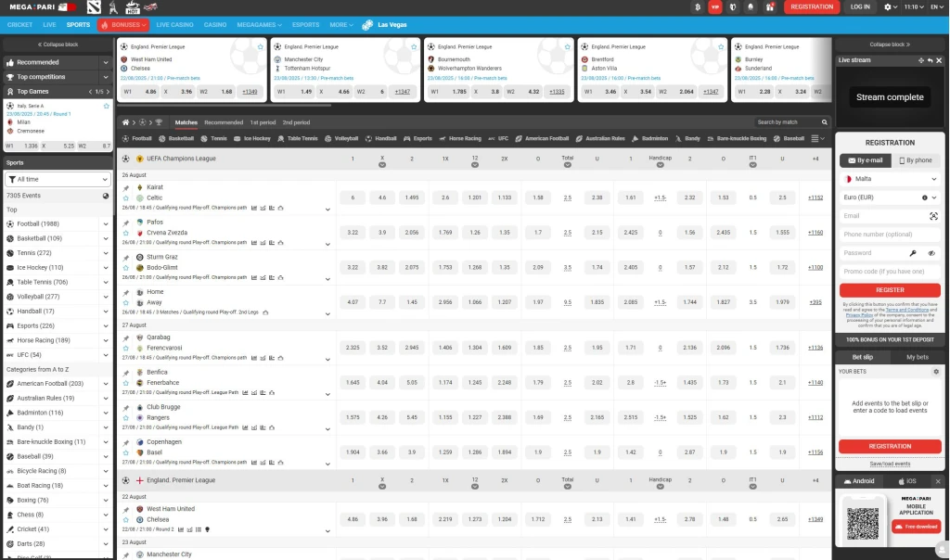The width and height of the screenshot is (950, 560).
Task: Open the settings gear dropdown in header
Action: click(x=890, y=7)
